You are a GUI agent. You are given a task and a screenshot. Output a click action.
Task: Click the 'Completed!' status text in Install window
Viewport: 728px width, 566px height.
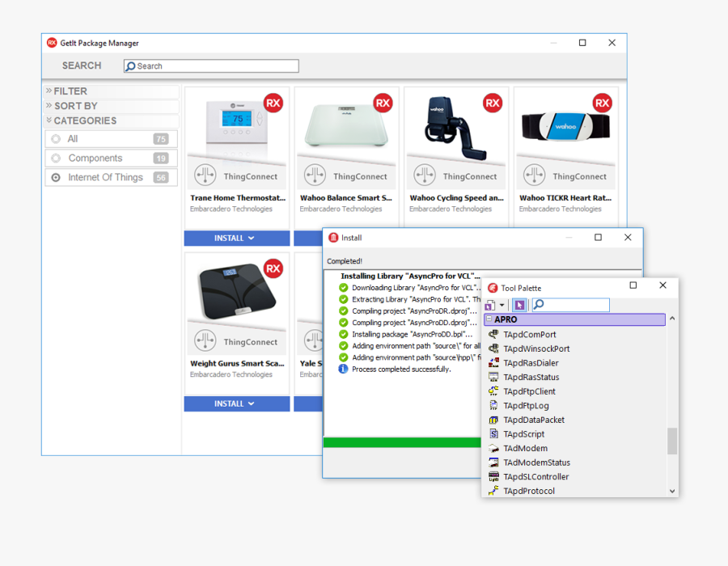click(345, 260)
